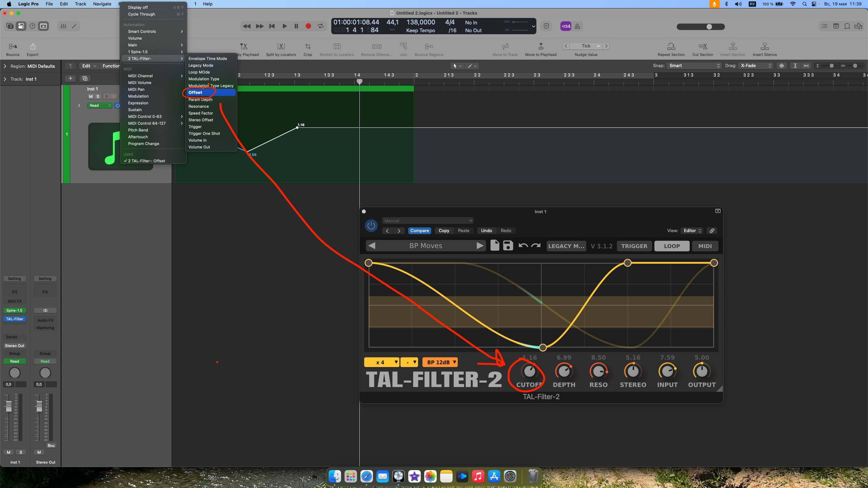868x488 pixels.
Task: Open the Note Pads icon
Action: coord(836,26)
